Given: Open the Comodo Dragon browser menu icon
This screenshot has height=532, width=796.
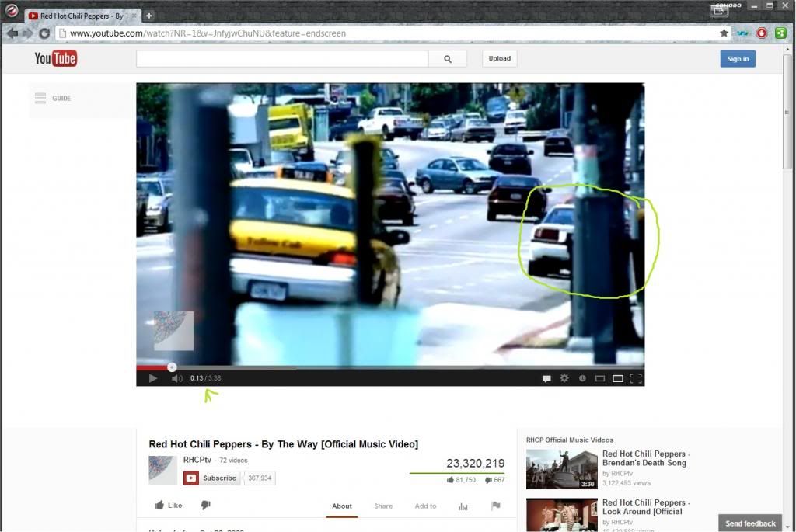Looking at the screenshot, I should pos(11,9).
